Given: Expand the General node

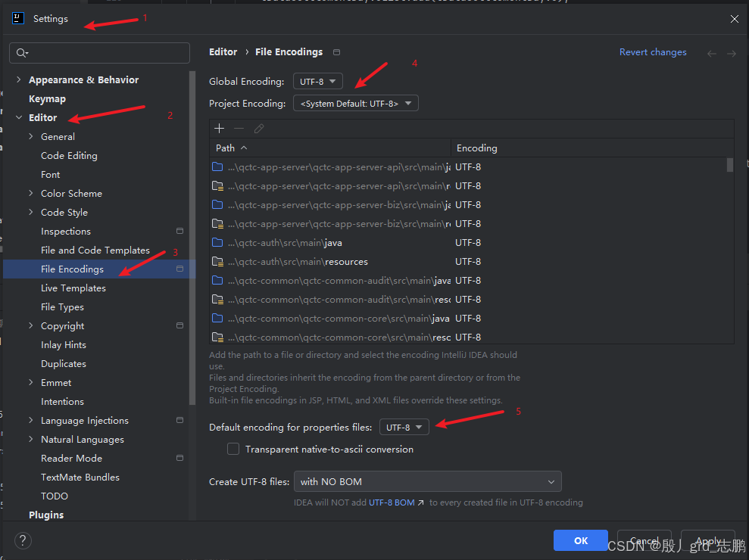Looking at the screenshot, I should tap(31, 136).
